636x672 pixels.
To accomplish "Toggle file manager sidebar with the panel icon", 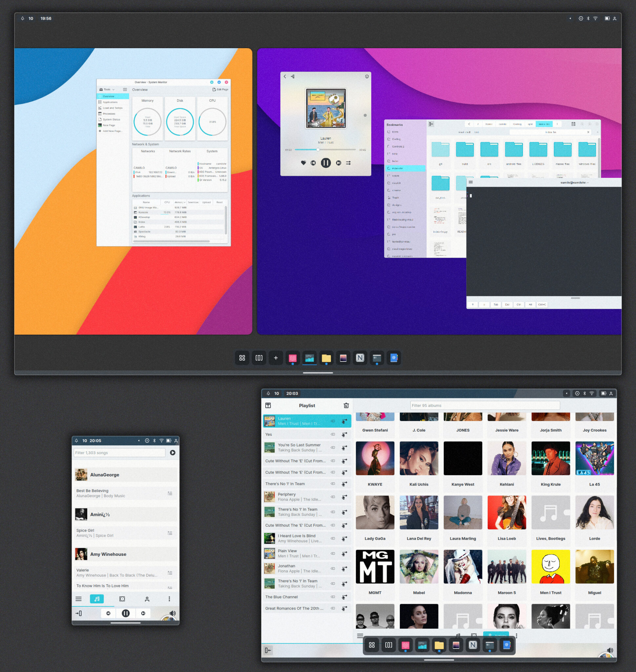I will [x=431, y=124].
